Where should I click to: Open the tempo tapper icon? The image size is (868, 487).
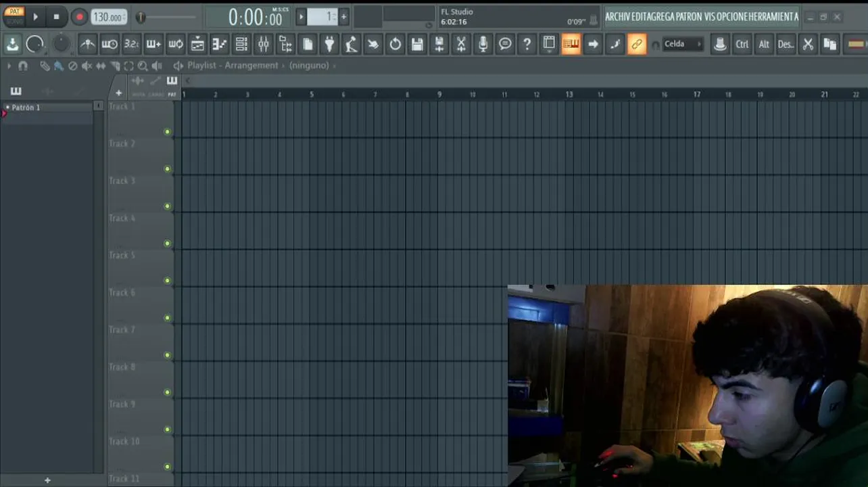[351, 44]
